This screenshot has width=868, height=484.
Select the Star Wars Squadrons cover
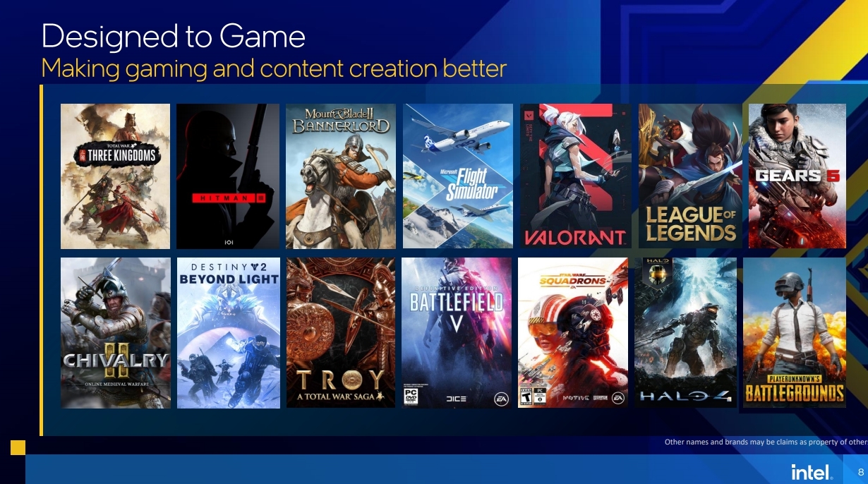tap(573, 333)
